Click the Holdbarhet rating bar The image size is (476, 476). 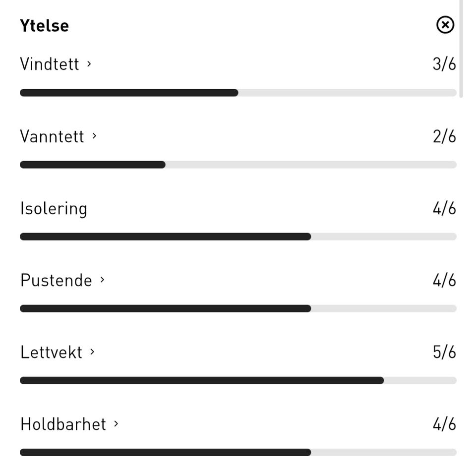coord(238,452)
